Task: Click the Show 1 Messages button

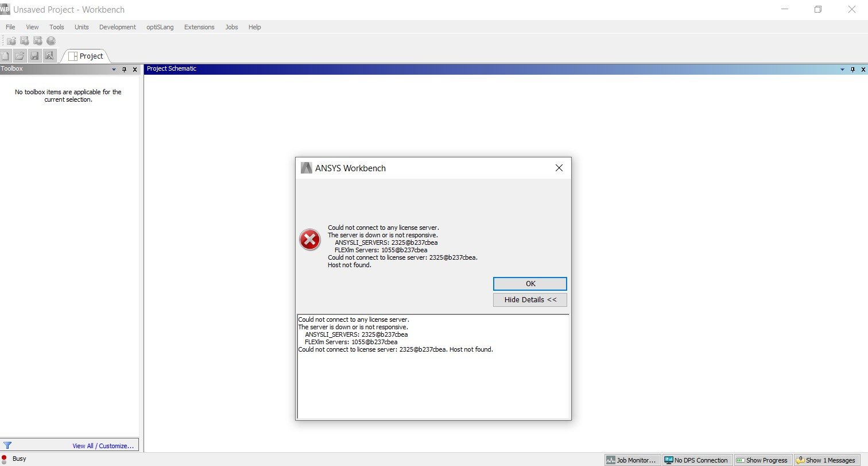Action: point(827,460)
